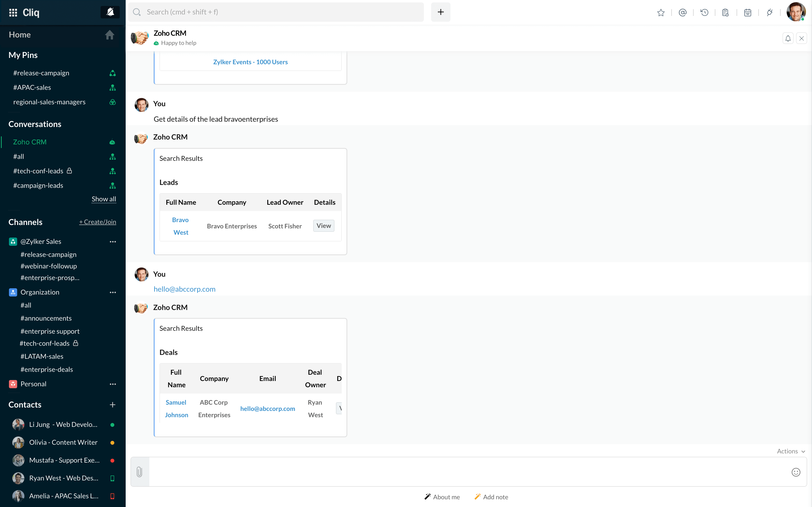812x507 pixels.
Task: Click the starred/favorite icon in toolbar
Action: click(661, 12)
